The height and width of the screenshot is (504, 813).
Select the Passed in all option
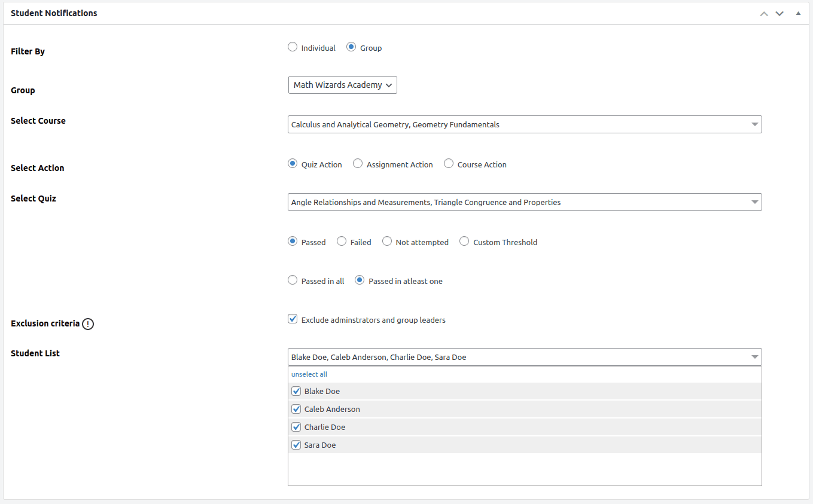click(x=293, y=280)
